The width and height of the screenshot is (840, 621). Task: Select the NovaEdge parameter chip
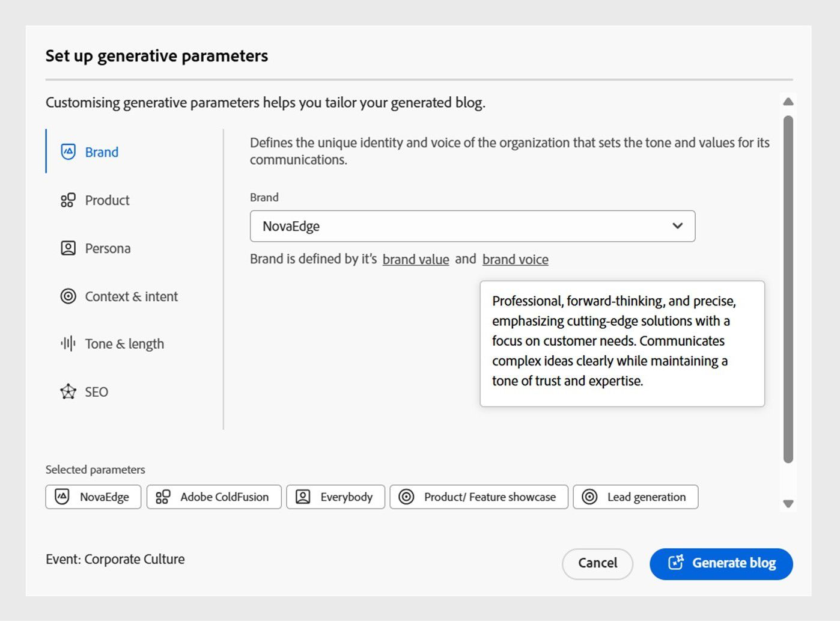click(93, 497)
